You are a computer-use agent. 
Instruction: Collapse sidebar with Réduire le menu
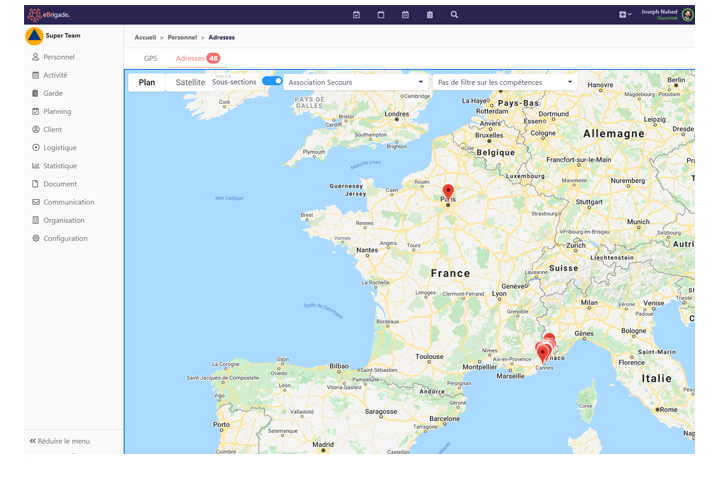[x=60, y=441]
